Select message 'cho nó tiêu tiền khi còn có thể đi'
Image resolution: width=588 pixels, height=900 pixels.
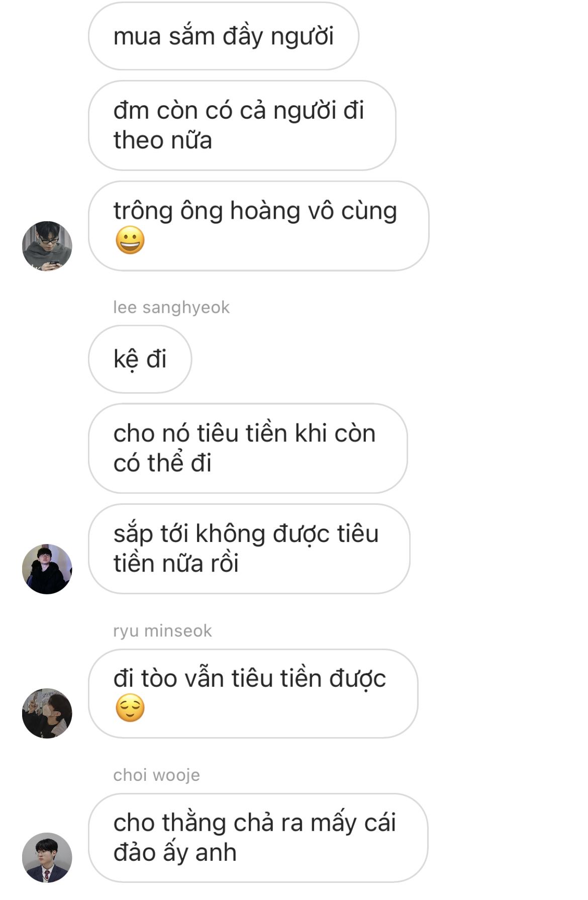point(248,448)
